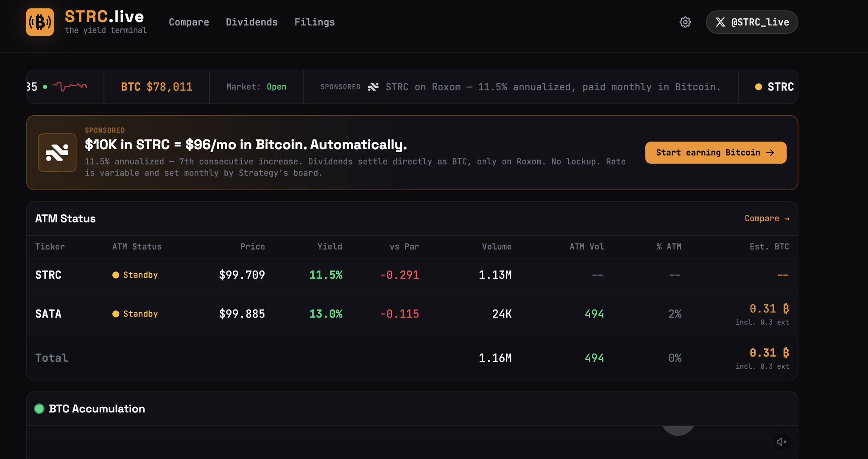This screenshot has width=868, height=459.
Task: Go to the Filings page
Action: [315, 22]
